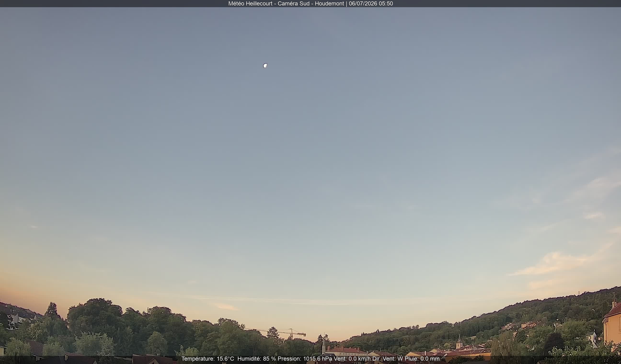Click the "Température: 15.6°C" reading

click(207, 359)
